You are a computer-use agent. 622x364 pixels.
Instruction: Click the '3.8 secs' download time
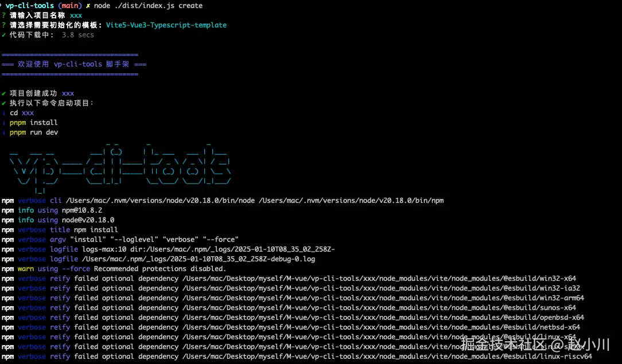coord(78,35)
